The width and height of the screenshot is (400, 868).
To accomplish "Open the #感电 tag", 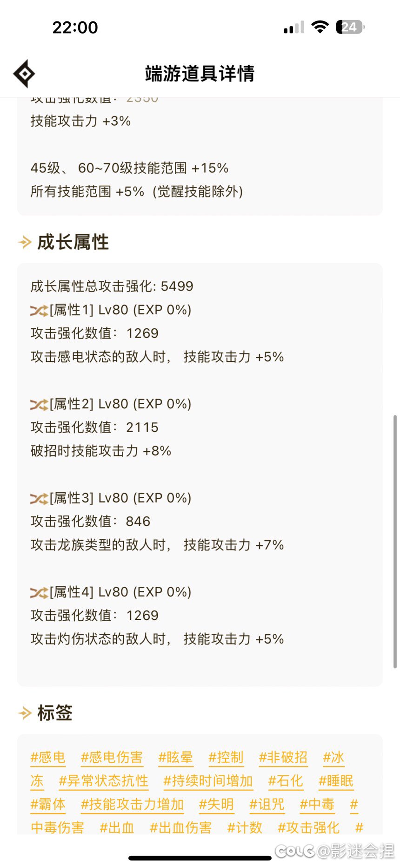I will pyautogui.click(x=47, y=758).
